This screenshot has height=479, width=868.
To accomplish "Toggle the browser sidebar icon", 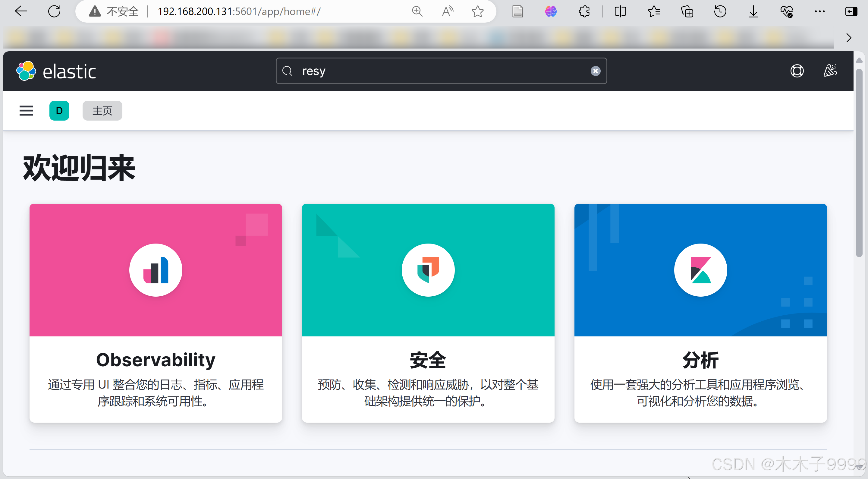I will (851, 11).
